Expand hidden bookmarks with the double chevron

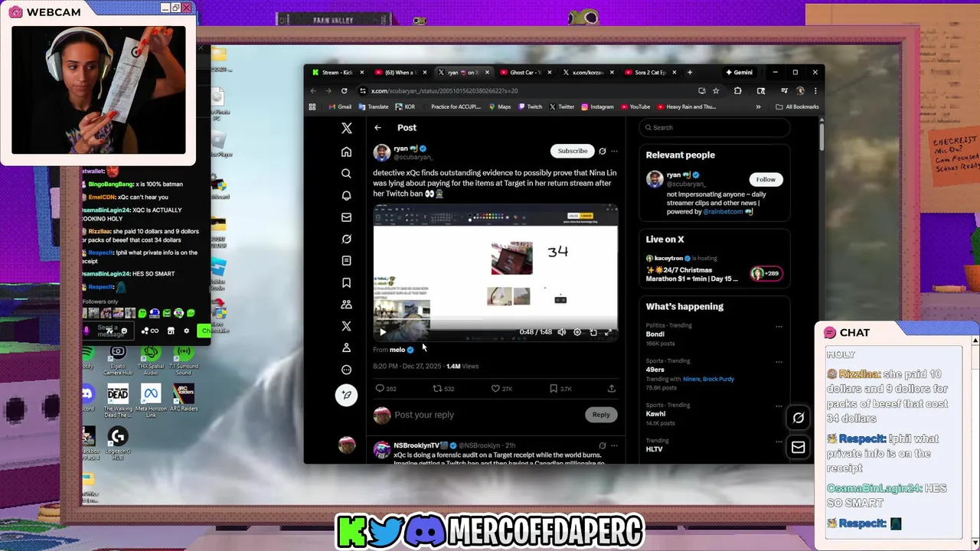click(x=759, y=107)
